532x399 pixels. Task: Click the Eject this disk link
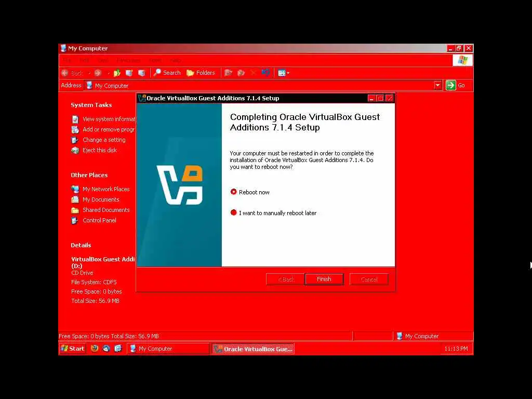pos(100,150)
